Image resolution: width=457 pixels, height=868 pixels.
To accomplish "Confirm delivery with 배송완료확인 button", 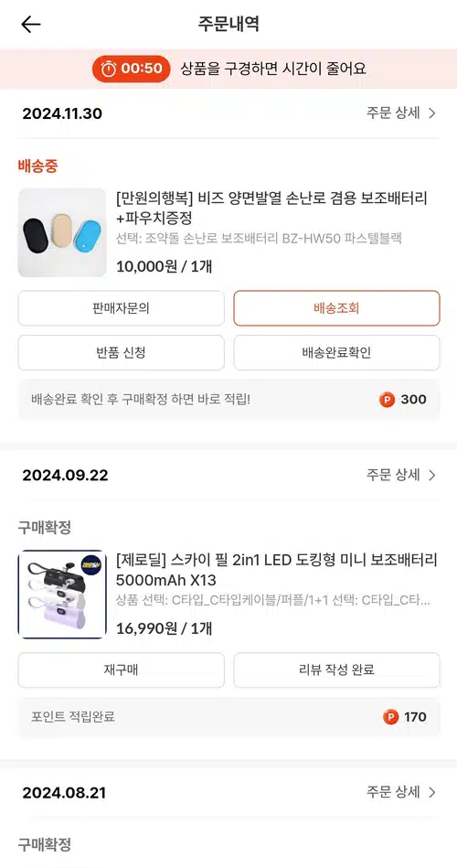I will coord(336,353).
